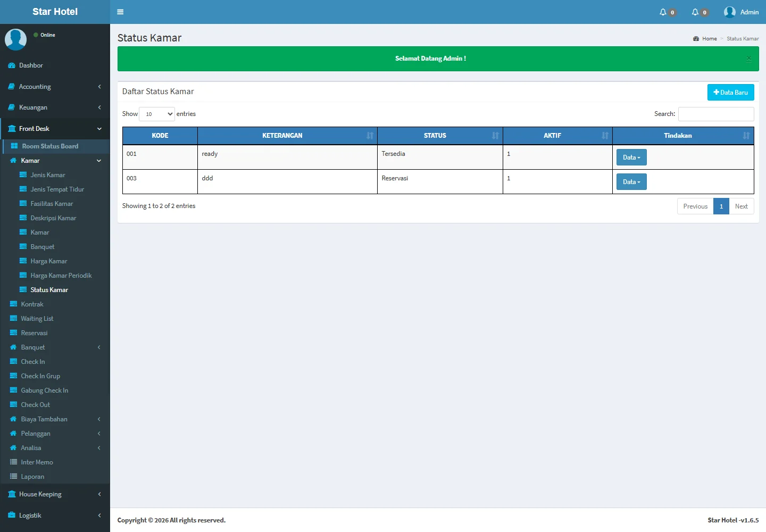Image resolution: width=766 pixels, height=532 pixels.
Task: Toggle the sidebar hamburger menu icon
Action: pos(120,12)
